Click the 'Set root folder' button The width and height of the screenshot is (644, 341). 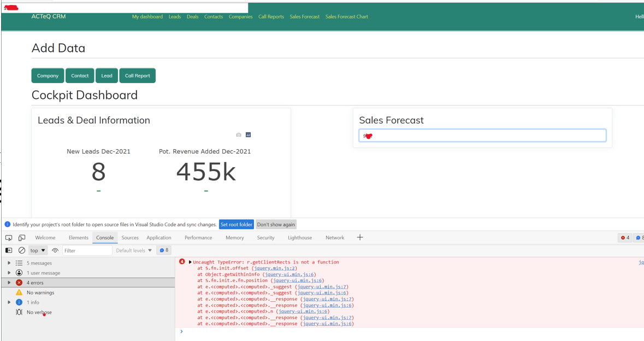(x=236, y=224)
